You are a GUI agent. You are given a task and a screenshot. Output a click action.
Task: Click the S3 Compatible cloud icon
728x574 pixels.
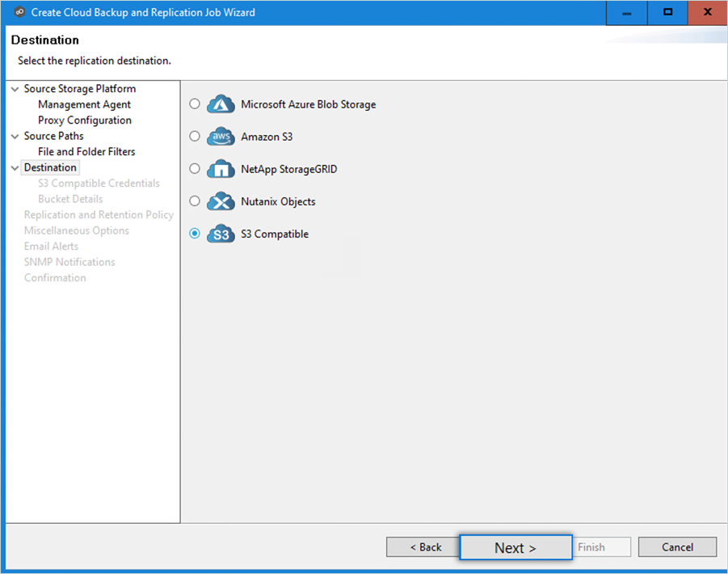tap(221, 234)
